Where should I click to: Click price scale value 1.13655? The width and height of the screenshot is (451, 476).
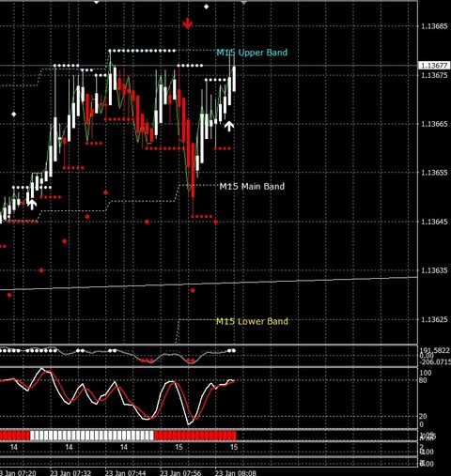pos(434,173)
